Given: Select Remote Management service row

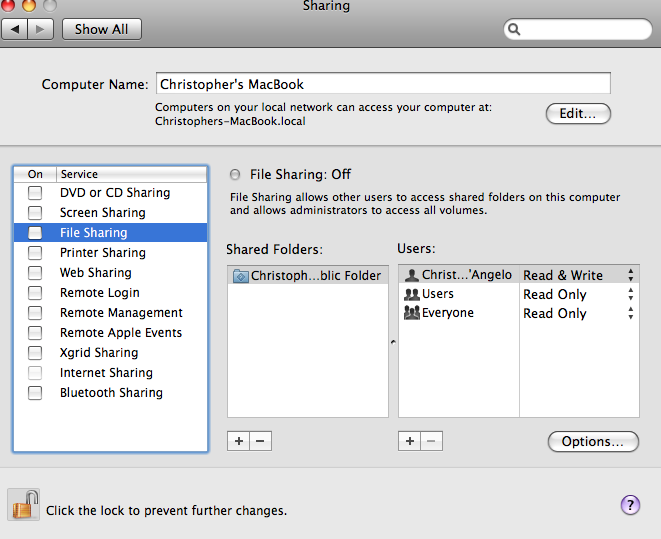Looking at the screenshot, I should point(110,313).
